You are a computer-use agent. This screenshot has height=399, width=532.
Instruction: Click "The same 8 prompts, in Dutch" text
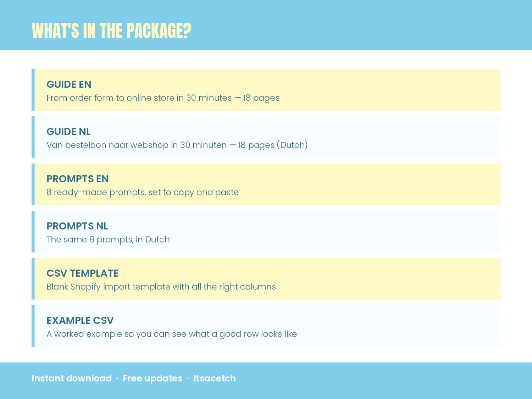pyautogui.click(x=108, y=239)
